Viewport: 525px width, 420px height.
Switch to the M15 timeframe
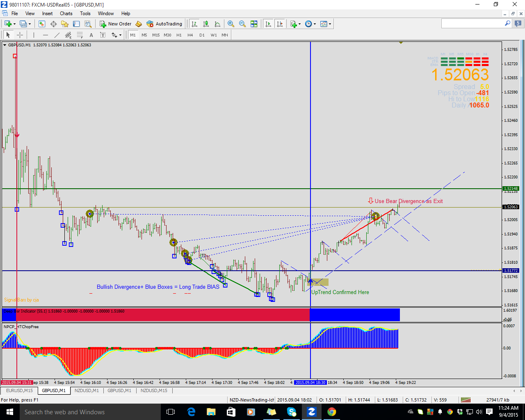pyautogui.click(x=156, y=35)
